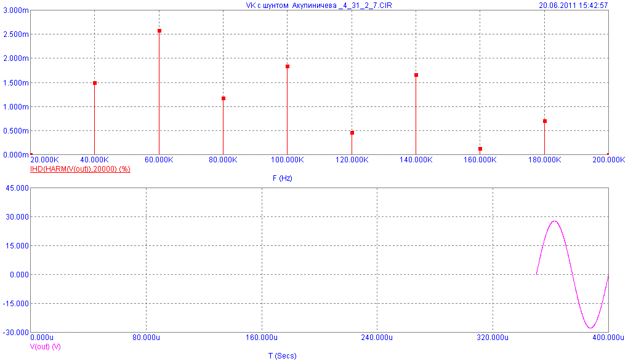Click the 80.000u time axis label

pos(146,337)
